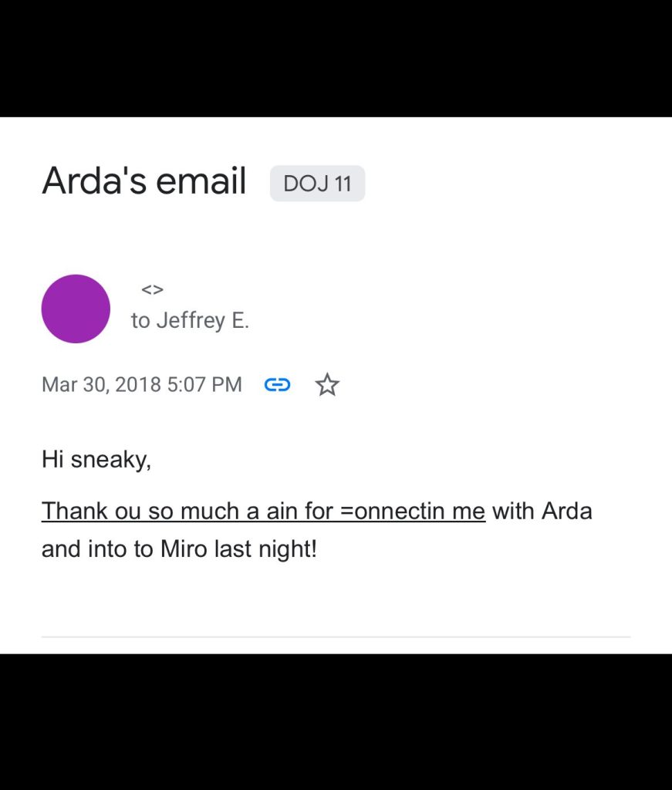672x790 pixels.
Task: Star this email with the star icon
Action: 327,384
